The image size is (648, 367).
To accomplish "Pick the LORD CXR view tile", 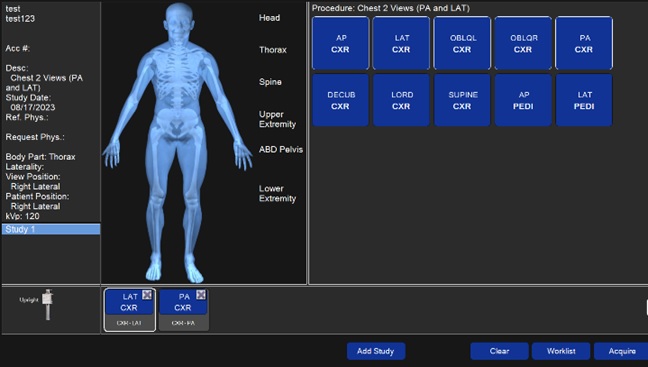I will point(401,100).
